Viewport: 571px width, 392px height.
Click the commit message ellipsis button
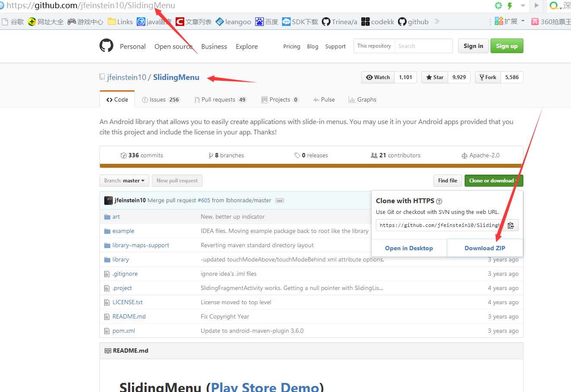(x=279, y=201)
